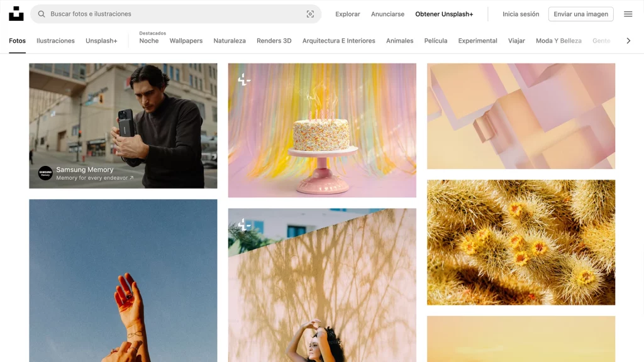Click Unsplash+ badge on shadow wall photo
Viewport: 644px width, 362px height.
point(244,224)
